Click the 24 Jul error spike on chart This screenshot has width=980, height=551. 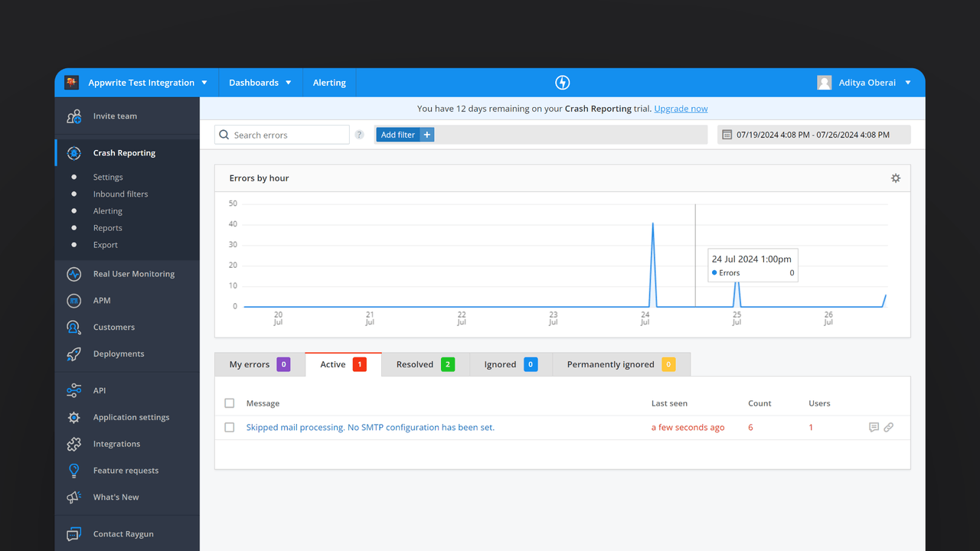(x=652, y=264)
